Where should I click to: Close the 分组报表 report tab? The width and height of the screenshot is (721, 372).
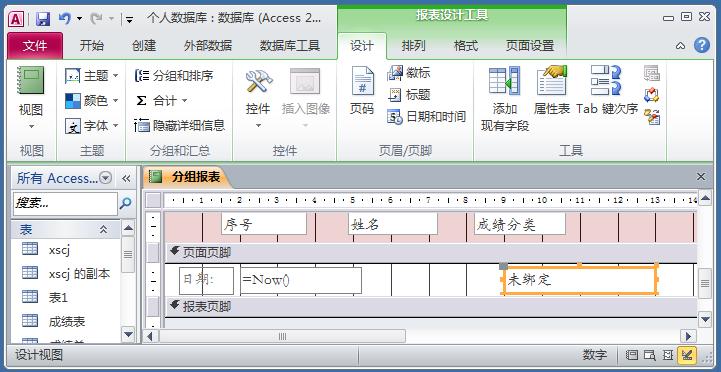tap(701, 177)
